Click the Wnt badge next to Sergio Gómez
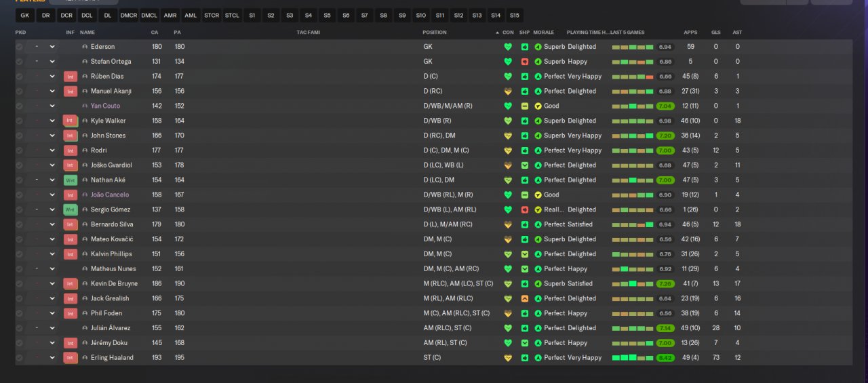 click(71, 209)
